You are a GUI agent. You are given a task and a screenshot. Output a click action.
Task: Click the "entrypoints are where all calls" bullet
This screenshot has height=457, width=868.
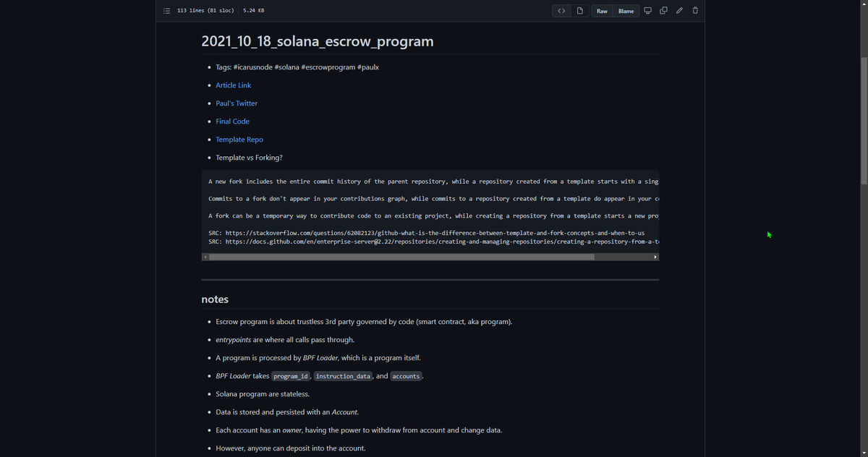(285, 340)
